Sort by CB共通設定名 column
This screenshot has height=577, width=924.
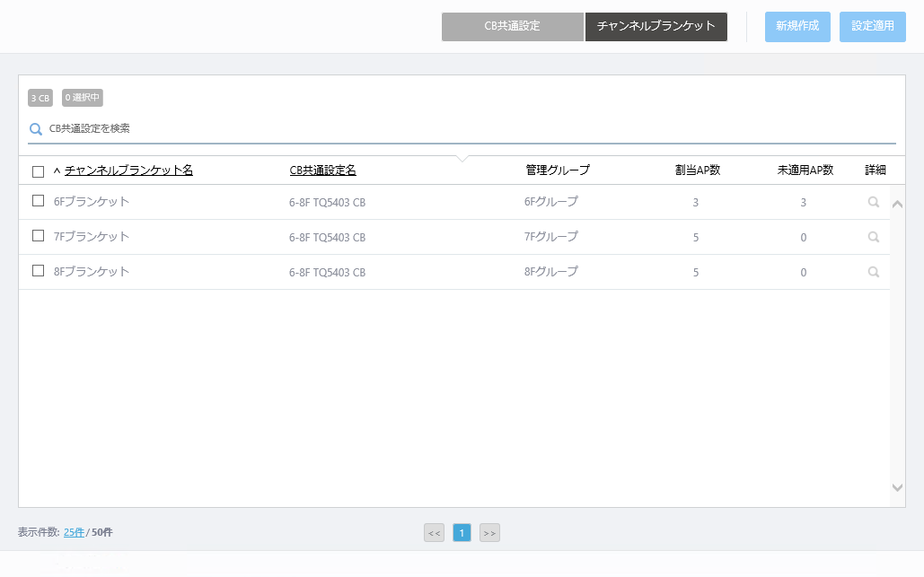click(323, 170)
